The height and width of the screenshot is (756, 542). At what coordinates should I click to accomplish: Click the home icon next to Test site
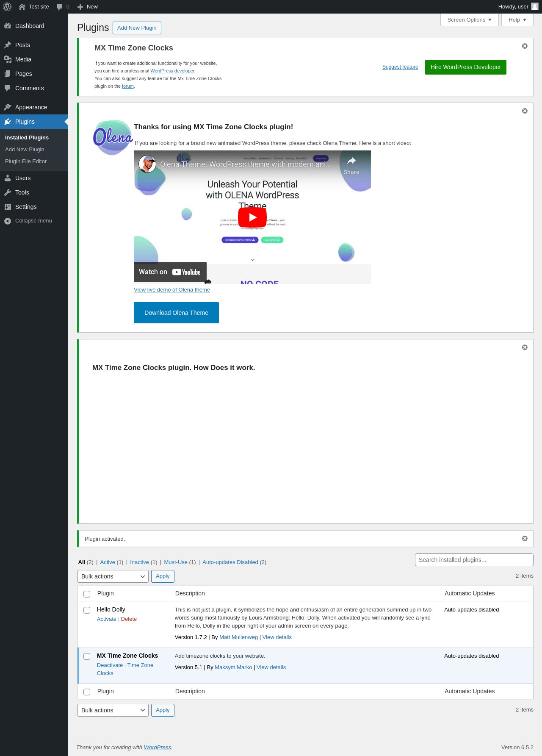click(22, 7)
